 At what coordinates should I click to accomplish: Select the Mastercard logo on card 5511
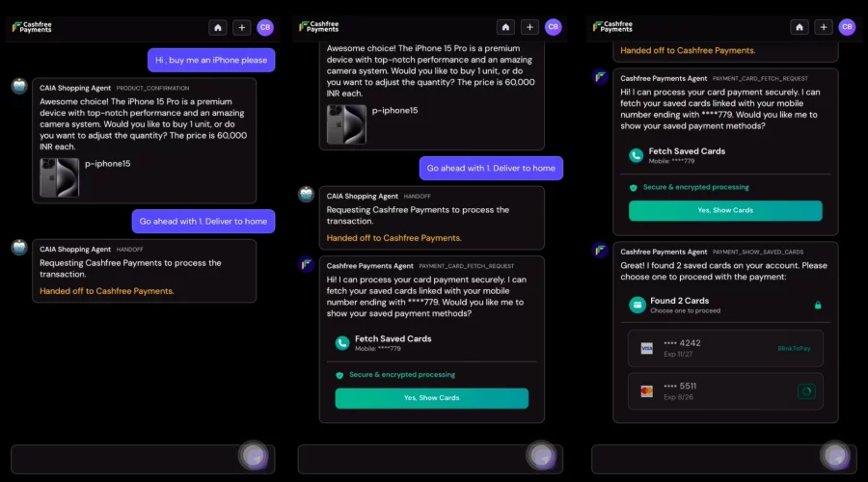click(646, 391)
